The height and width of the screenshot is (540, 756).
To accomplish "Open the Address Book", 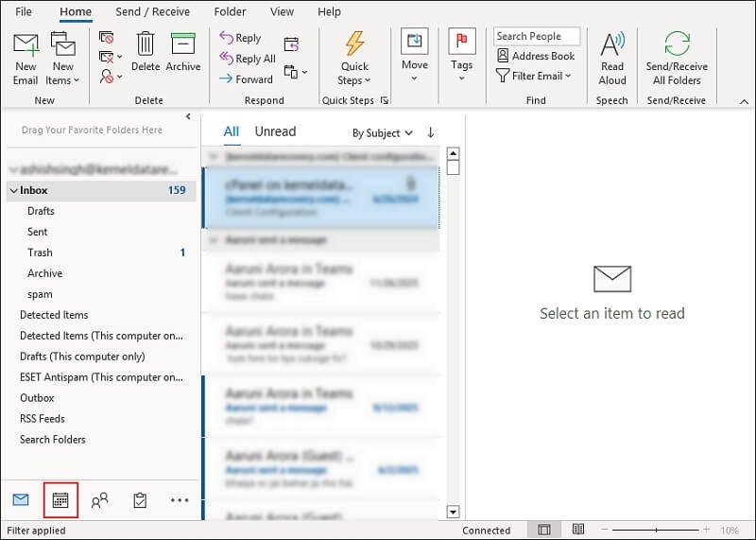I will [535, 56].
